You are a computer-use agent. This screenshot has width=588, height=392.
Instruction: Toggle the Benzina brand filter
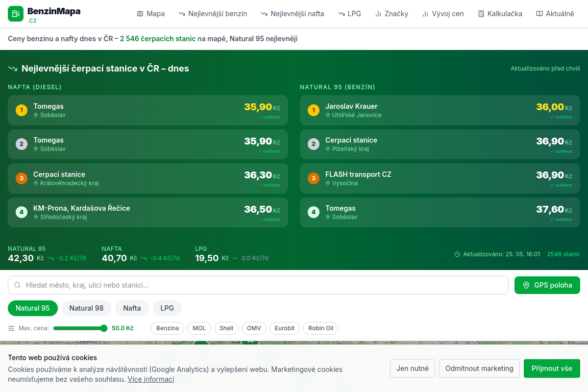pyautogui.click(x=168, y=328)
